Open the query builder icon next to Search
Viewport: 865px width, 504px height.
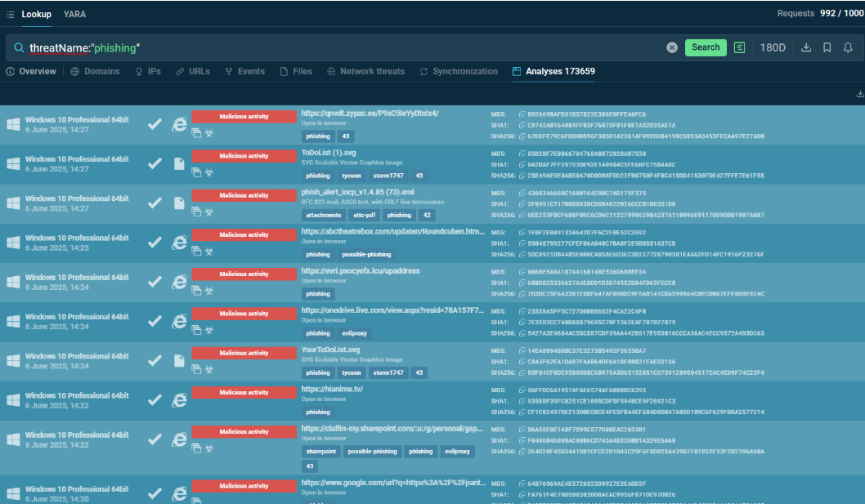(739, 48)
